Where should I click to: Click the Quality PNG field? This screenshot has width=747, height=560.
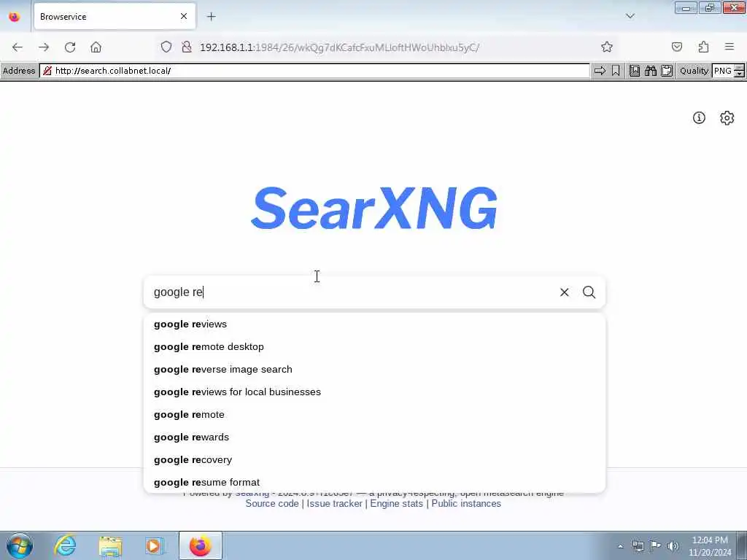tap(723, 71)
